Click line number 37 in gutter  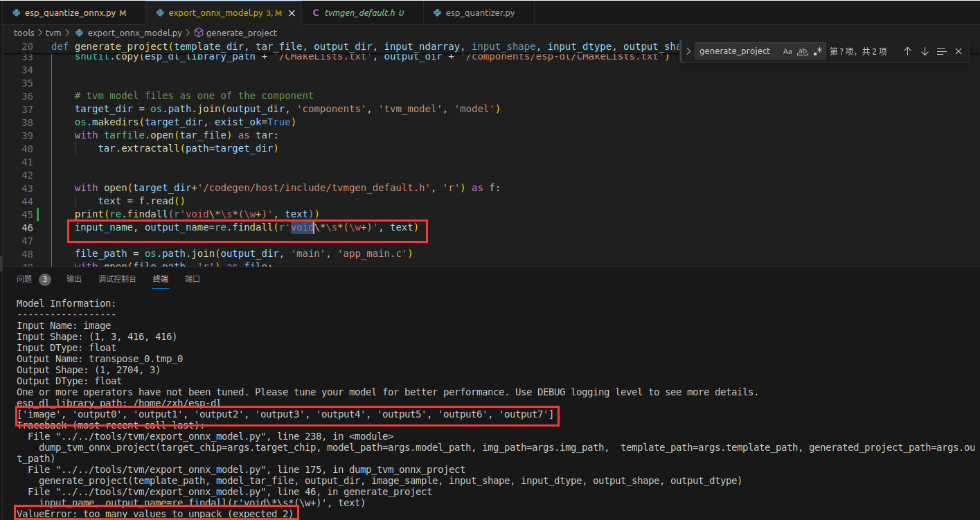pyautogui.click(x=27, y=109)
